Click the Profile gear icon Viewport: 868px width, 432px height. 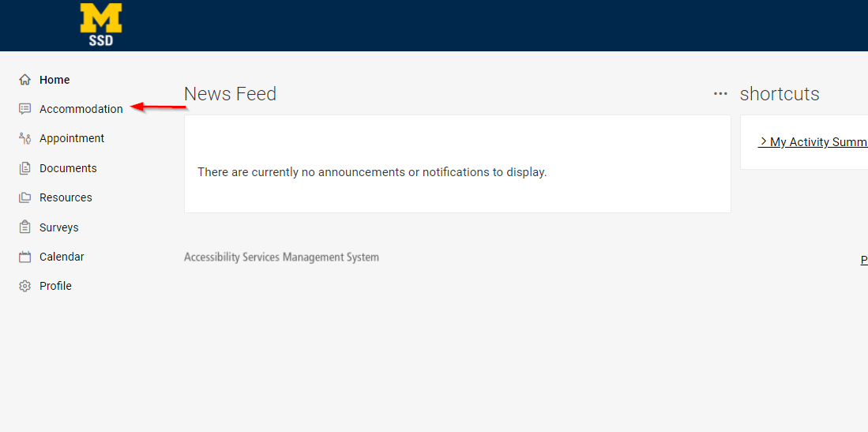coord(25,286)
